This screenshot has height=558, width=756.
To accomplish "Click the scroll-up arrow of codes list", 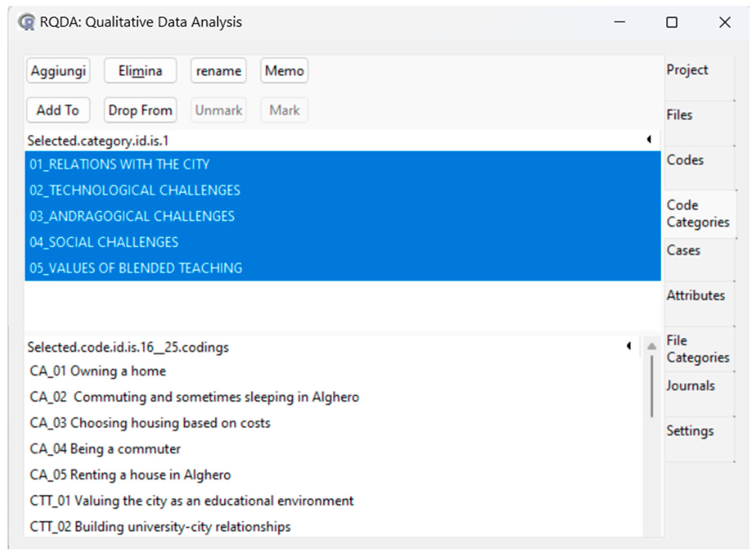I will 652,346.
